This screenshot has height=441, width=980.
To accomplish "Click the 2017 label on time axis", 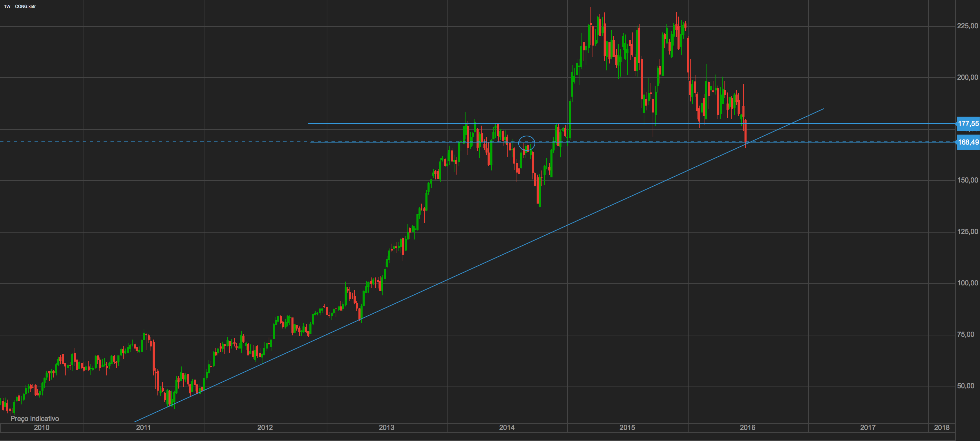I will (x=868, y=428).
